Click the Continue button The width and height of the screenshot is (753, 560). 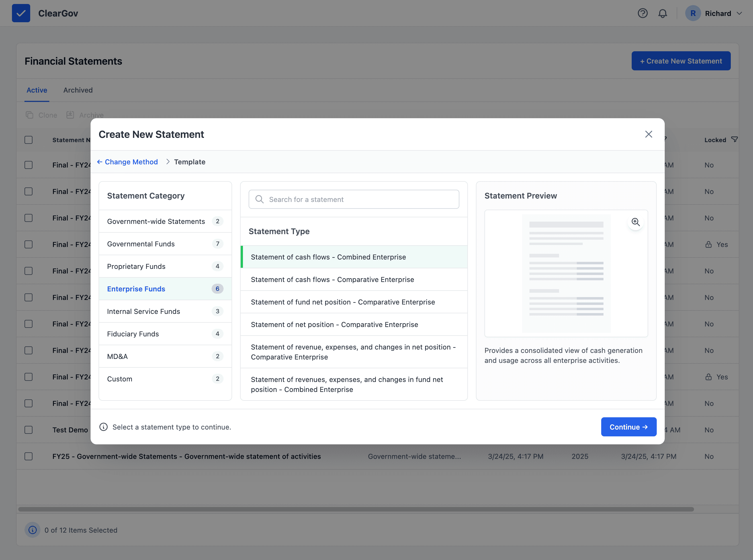point(629,427)
